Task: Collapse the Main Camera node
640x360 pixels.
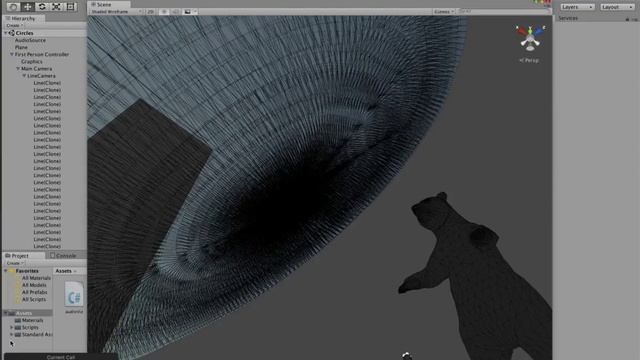Action: (x=18, y=69)
